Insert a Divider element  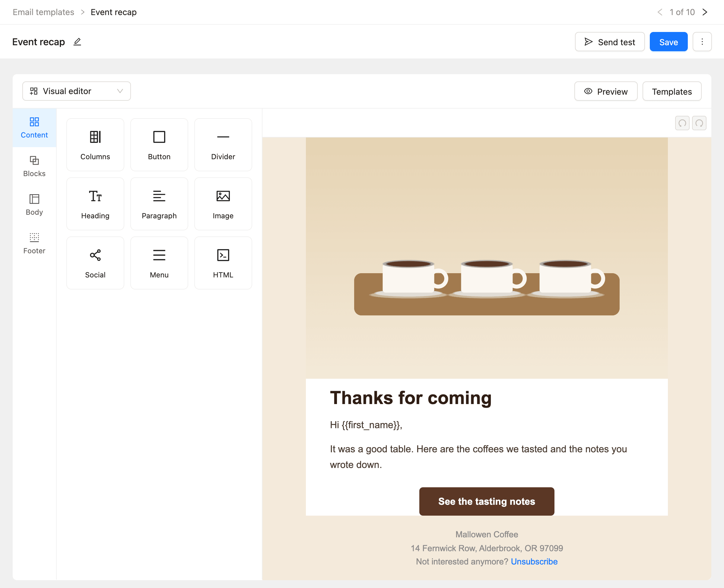[x=223, y=145]
